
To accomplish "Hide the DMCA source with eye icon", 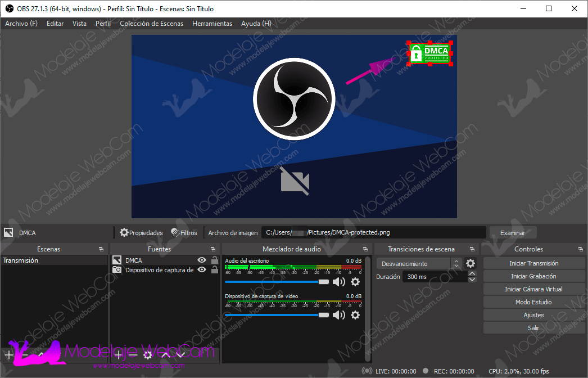I will (202, 260).
